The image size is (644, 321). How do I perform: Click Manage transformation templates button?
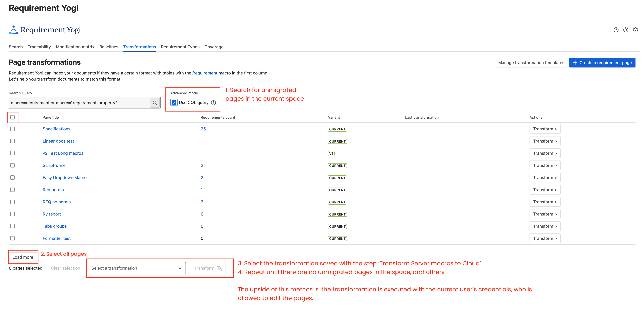[531, 63]
